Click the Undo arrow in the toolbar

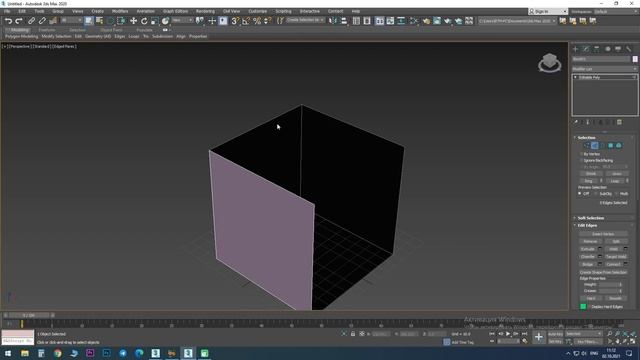[8, 20]
